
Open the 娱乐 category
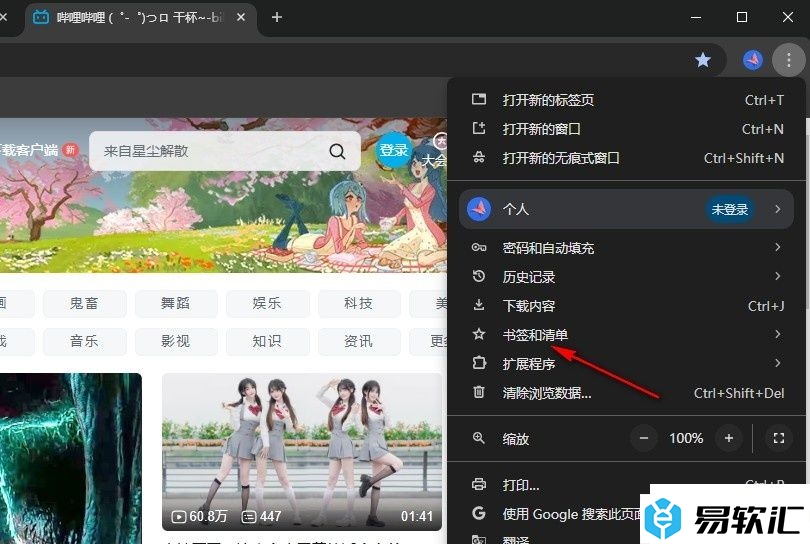(268, 303)
